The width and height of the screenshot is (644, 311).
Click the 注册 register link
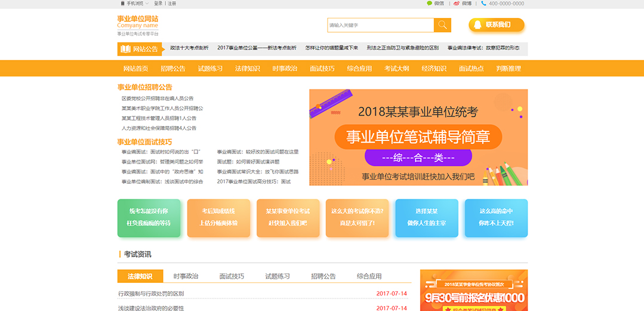point(172,4)
